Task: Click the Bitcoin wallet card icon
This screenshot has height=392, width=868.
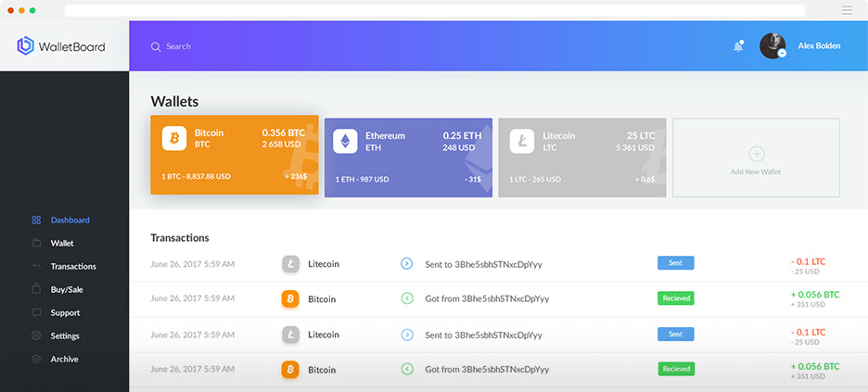Action: 174,139
